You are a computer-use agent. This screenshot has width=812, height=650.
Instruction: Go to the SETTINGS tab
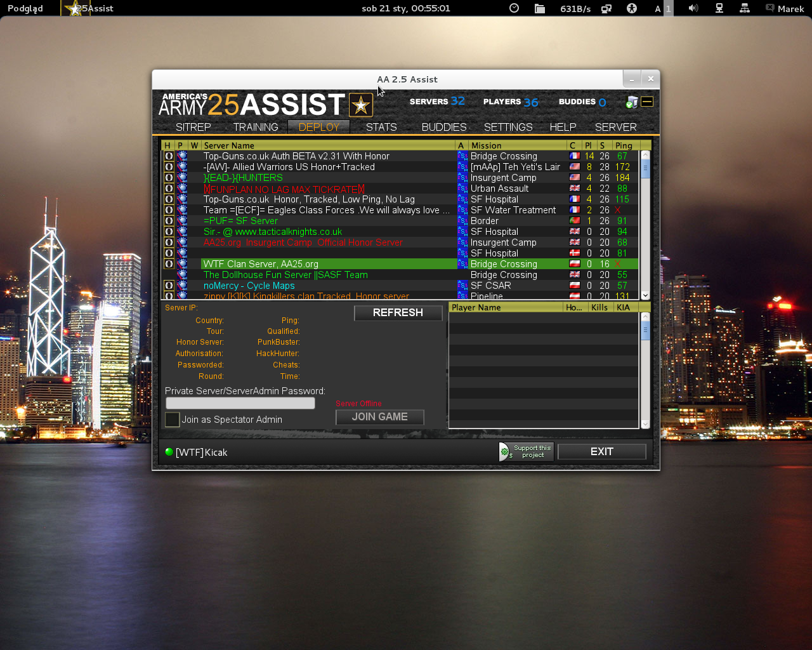pyautogui.click(x=508, y=127)
